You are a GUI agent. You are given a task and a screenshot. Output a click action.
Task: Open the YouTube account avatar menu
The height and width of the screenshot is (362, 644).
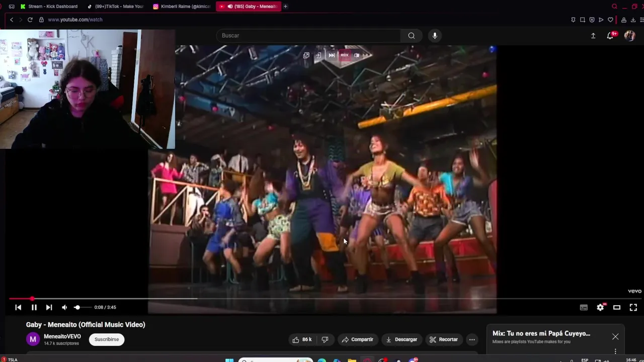click(629, 36)
